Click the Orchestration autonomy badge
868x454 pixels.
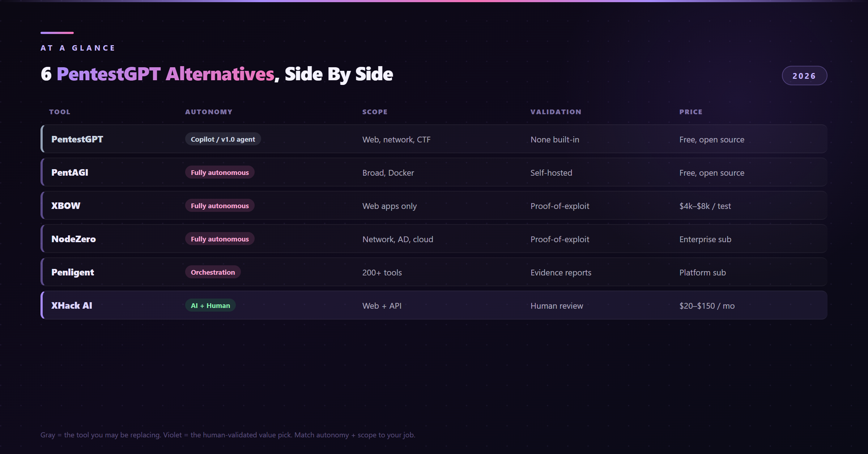tap(213, 272)
